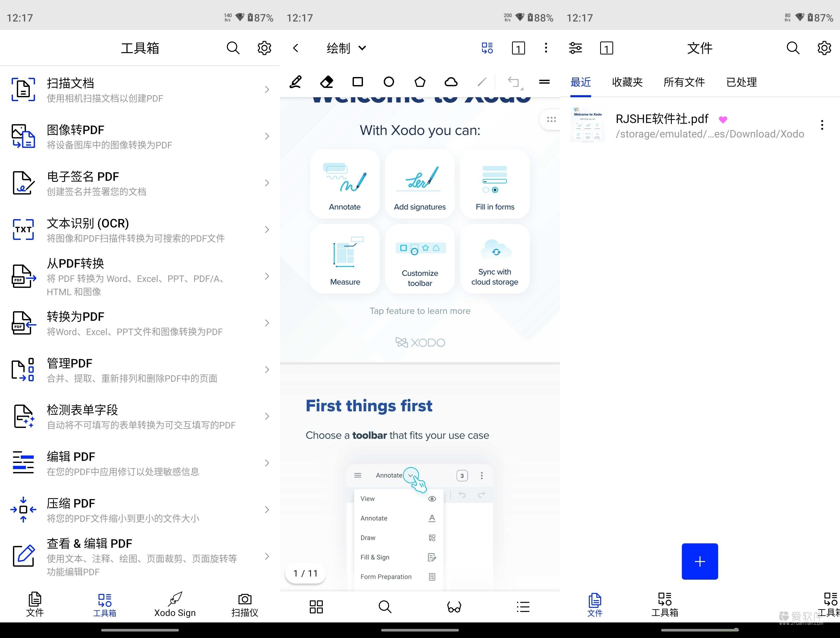Open the 转换为PDF tool entry
Viewport: 840px width, 638px height.
pyautogui.click(x=140, y=323)
